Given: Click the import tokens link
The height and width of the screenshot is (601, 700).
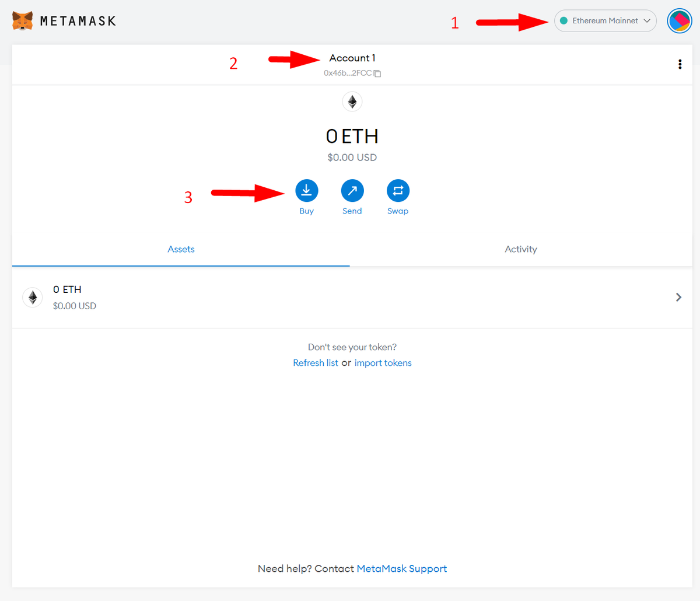Looking at the screenshot, I should [x=383, y=363].
